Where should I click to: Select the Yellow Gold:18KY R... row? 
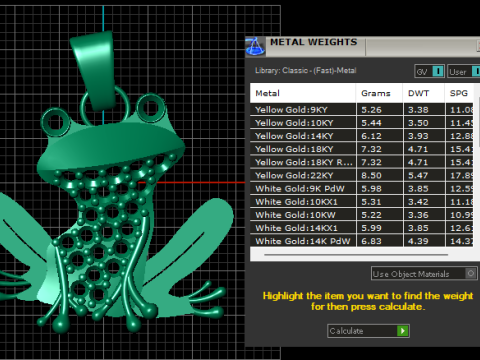point(362,162)
